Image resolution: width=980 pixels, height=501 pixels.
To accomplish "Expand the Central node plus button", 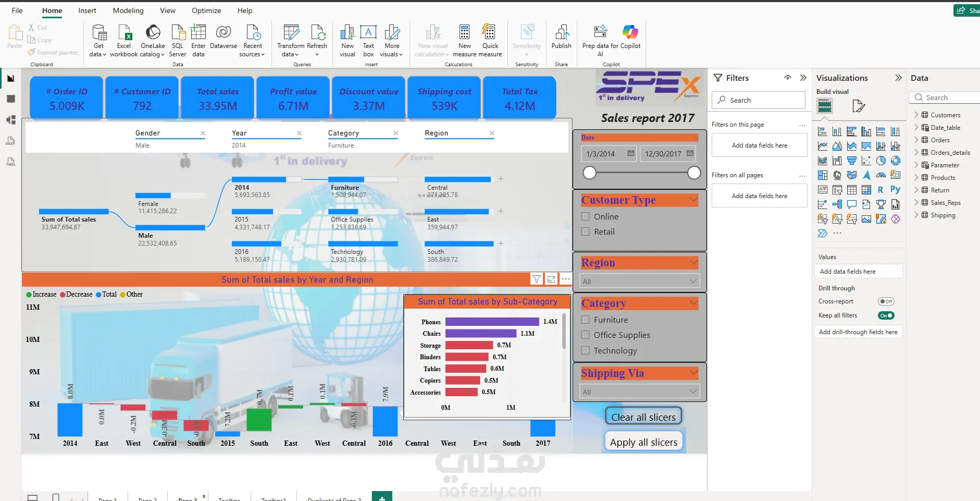I will [x=501, y=179].
